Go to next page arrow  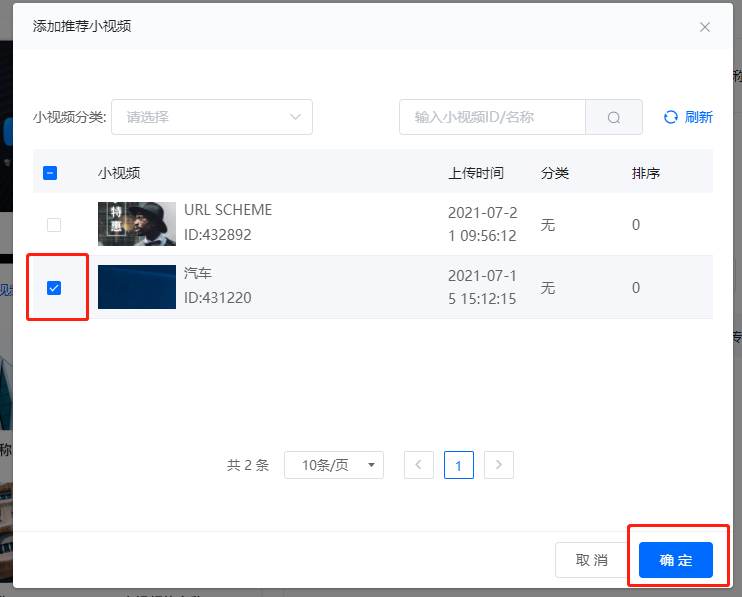click(499, 465)
